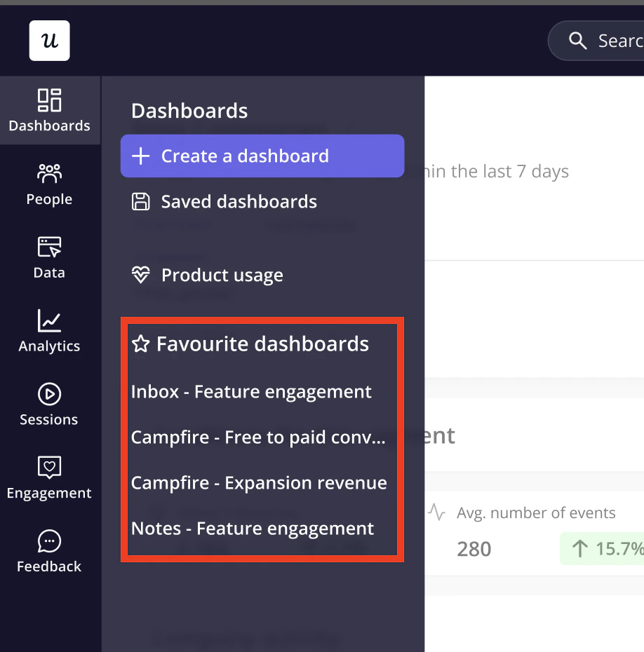Open the Analytics sidebar section
Viewport: 644px width, 652px height.
coord(50,331)
